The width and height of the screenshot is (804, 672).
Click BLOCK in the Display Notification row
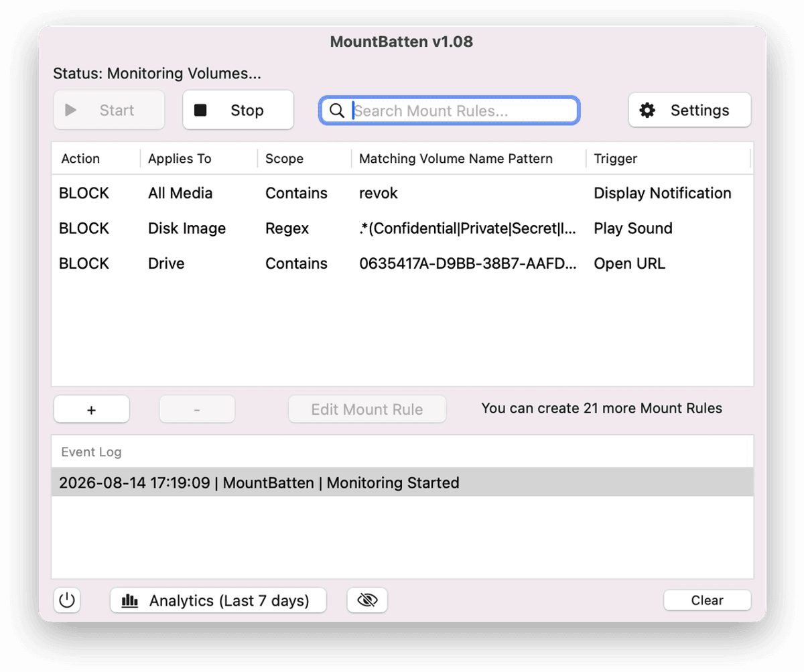[x=84, y=194]
